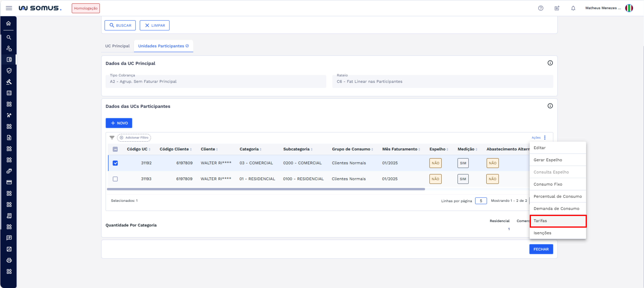Click the home icon in sidebar

tap(9, 23)
